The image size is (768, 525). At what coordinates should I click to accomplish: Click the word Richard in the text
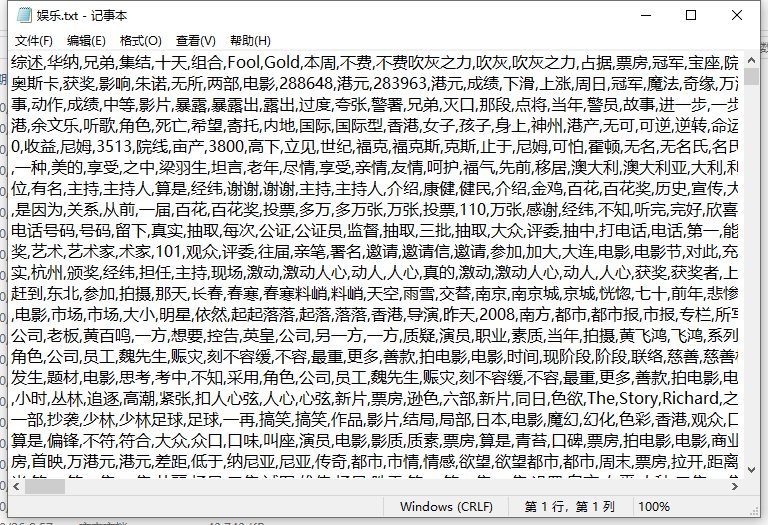(690, 399)
